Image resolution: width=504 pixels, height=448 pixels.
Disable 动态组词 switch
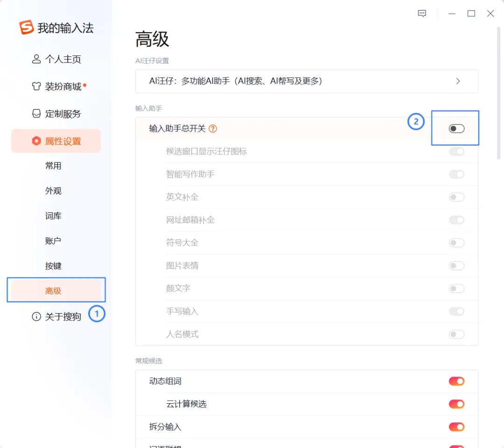pyautogui.click(x=456, y=381)
